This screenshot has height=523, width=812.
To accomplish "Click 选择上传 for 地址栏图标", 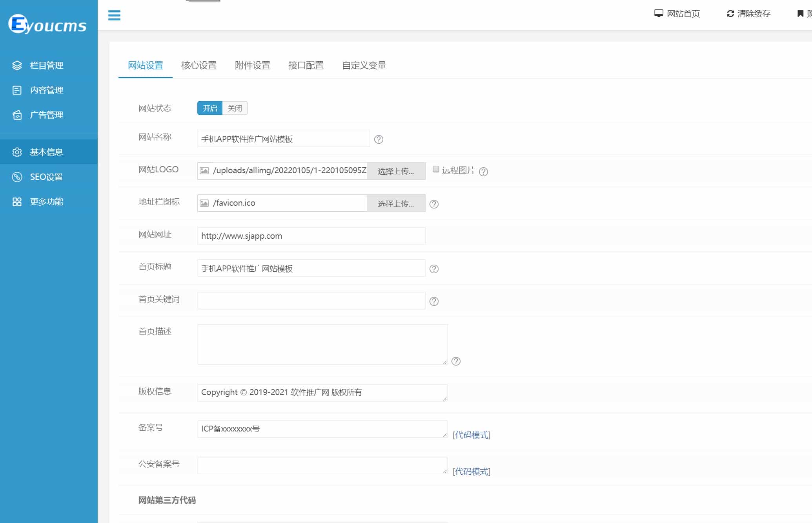I will point(396,204).
